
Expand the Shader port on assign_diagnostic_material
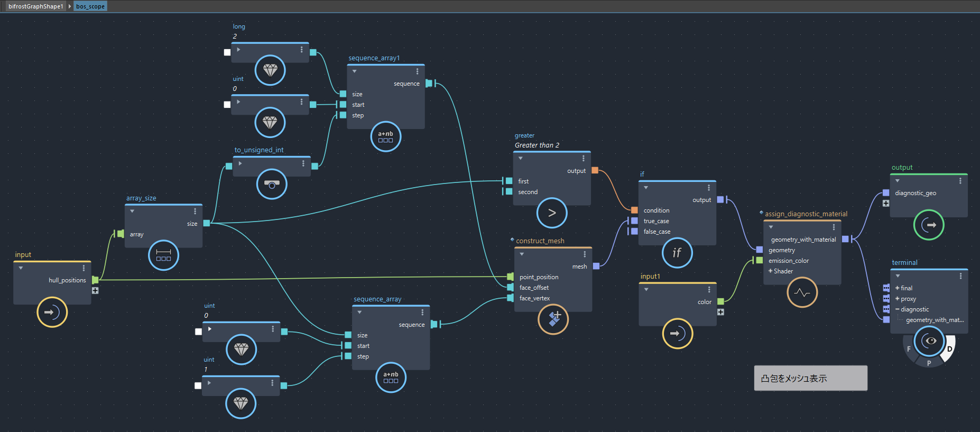point(771,271)
